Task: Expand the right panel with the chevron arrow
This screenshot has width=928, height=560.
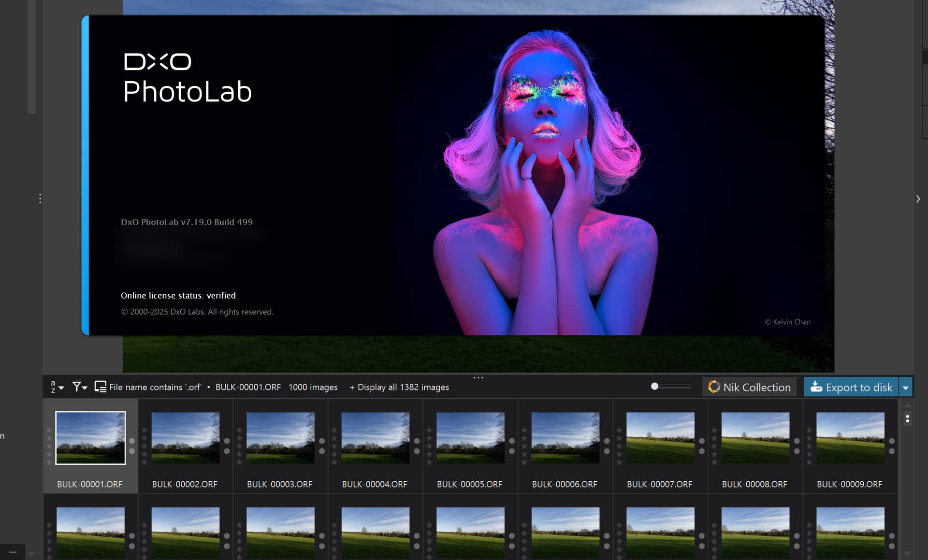Action: (917, 199)
